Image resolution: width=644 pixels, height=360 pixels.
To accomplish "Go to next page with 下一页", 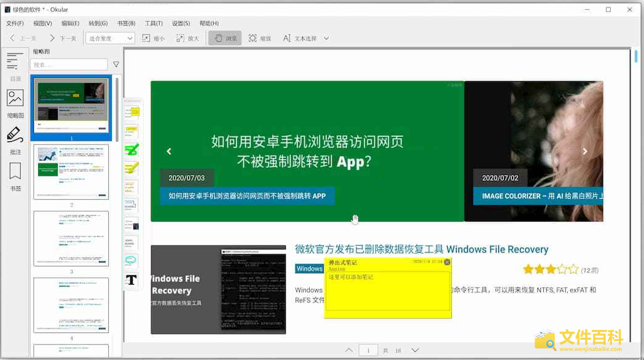I will (x=63, y=38).
